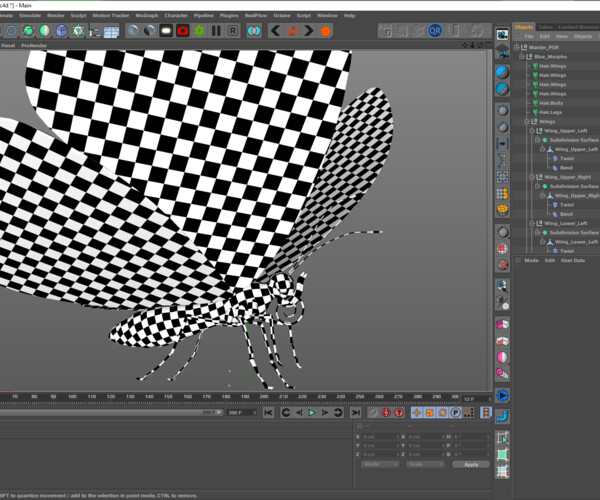Click the orange polygon disc icon in sidebar
600x500 pixels.
(502, 210)
